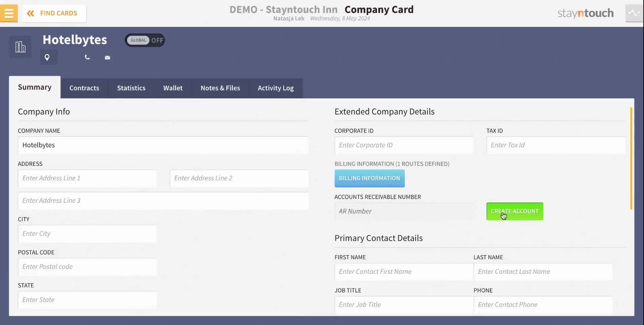Open the activity graph icon at top right
The height and width of the screenshot is (325, 644).
coord(634,13)
